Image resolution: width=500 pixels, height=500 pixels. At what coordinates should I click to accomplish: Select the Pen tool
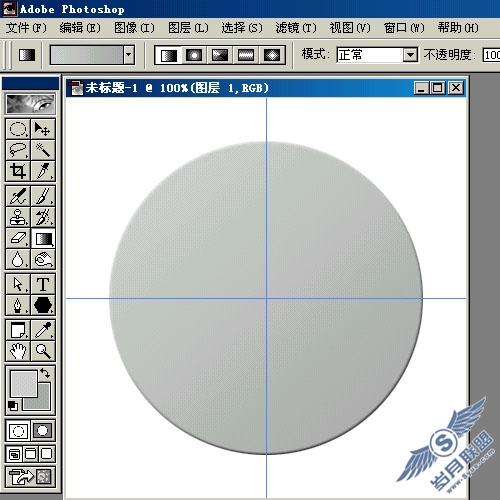tap(18, 305)
